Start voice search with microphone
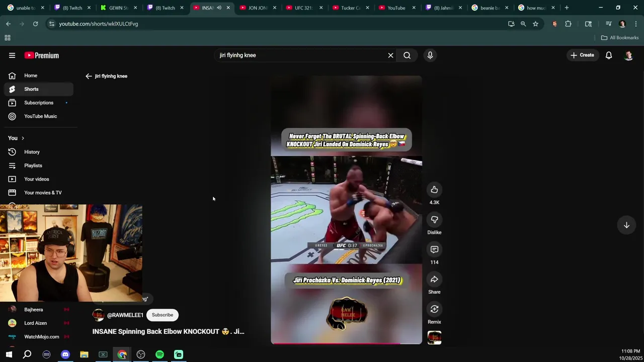Image resolution: width=644 pixels, height=362 pixels. pos(430,55)
